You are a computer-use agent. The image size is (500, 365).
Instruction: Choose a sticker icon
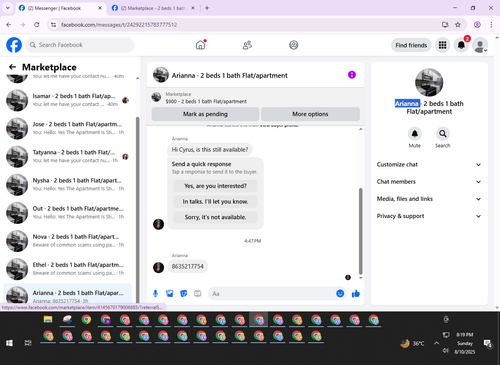[x=184, y=293]
